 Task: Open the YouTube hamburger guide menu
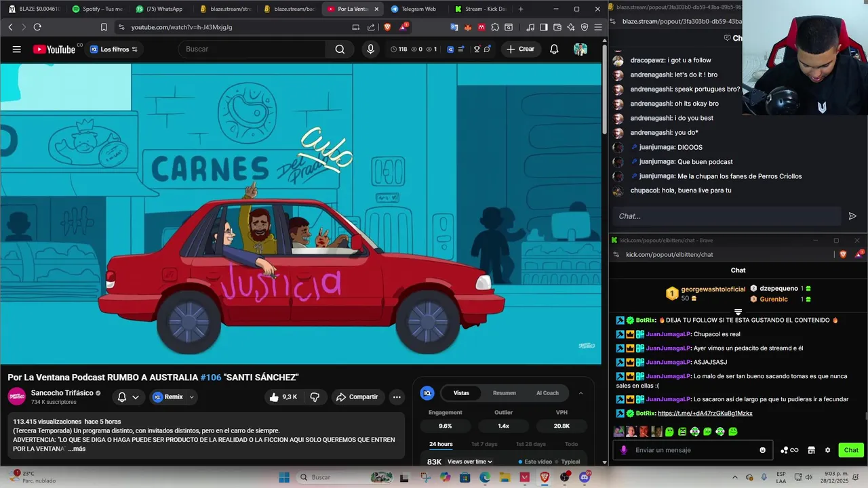tap(16, 49)
